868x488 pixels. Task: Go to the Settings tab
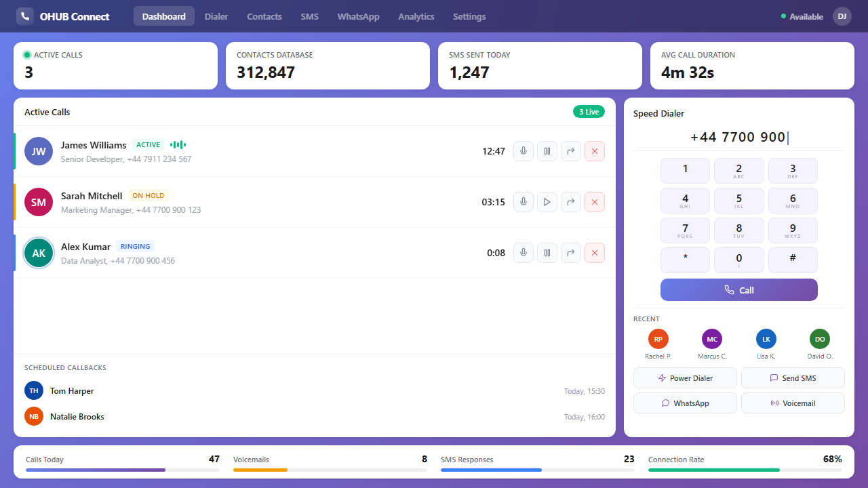[469, 16]
